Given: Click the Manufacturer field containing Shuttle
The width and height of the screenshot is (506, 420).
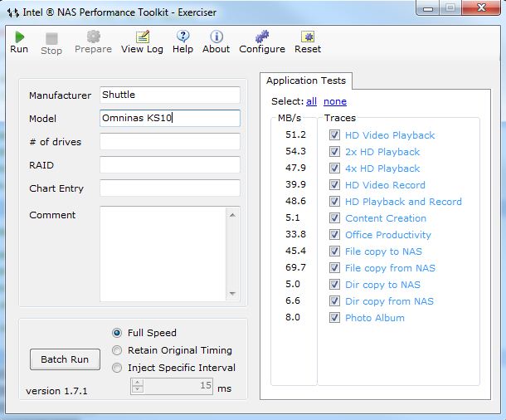Looking at the screenshot, I should (170, 95).
